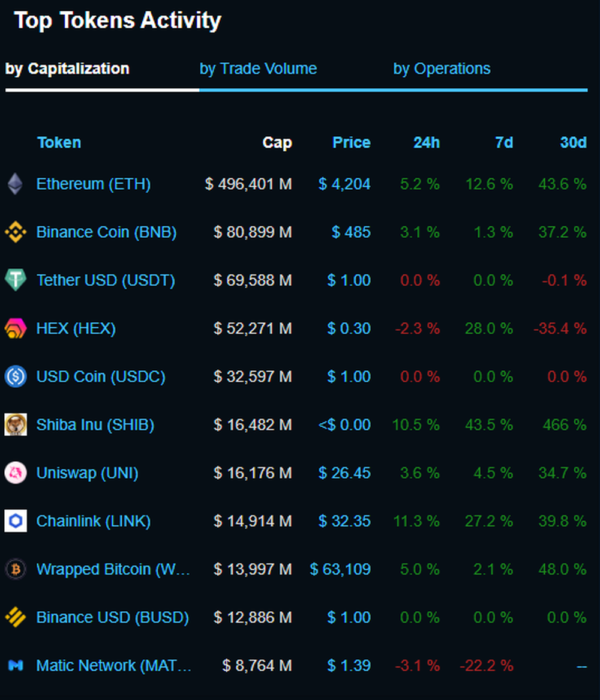Click Tether cap $ 69,588 M
Image resolution: width=600 pixels, height=700 pixels.
pos(253,280)
